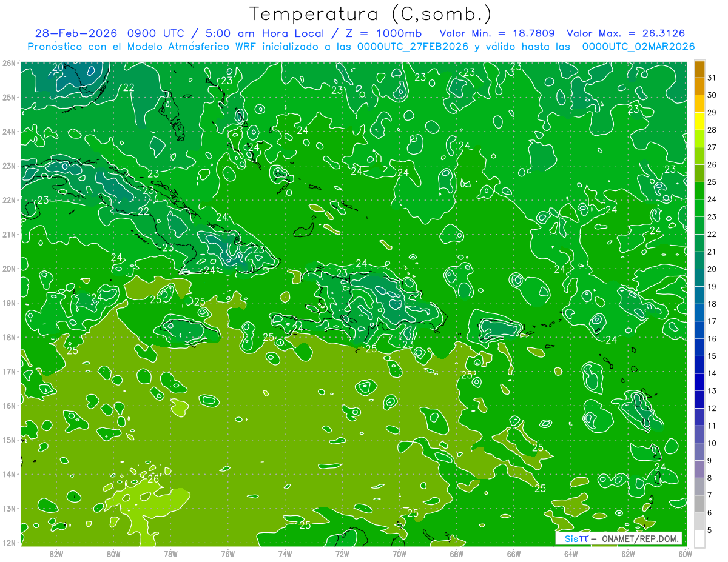Click the "26N" latitude axis label

pyautogui.click(x=9, y=63)
